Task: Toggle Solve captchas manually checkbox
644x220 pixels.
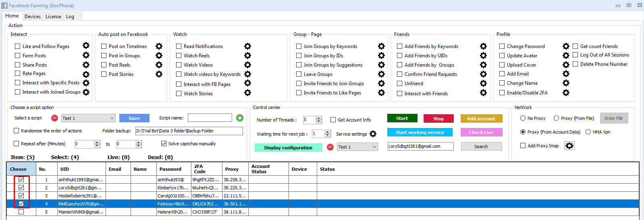Action: [164, 143]
